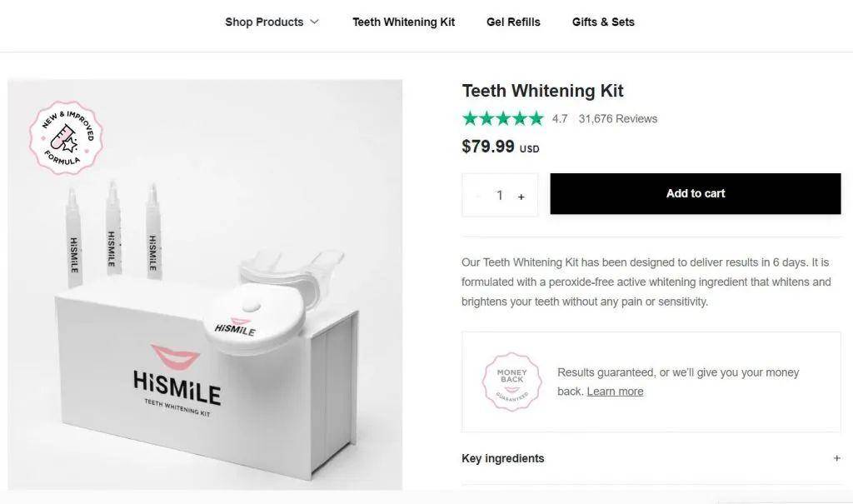Open the 31,676 Reviews link
Image resolution: width=853 pixels, height=504 pixels.
click(x=617, y=118)
